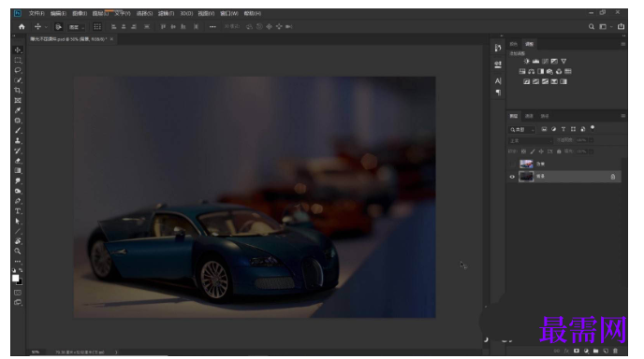Select the Spot Healing Brush tool
The height and width of the screenshot is (359, 644).
pyautogui.click(x=18, y=121)
